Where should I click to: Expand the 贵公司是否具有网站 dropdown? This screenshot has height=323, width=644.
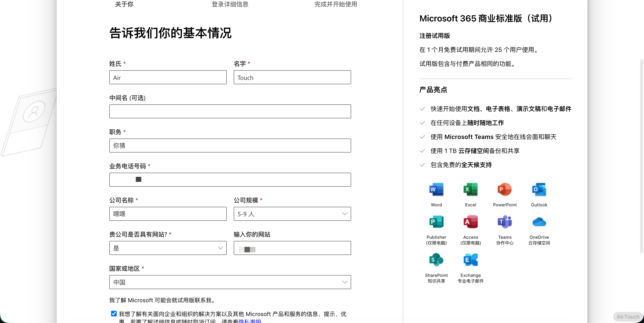tap(168, 248)
